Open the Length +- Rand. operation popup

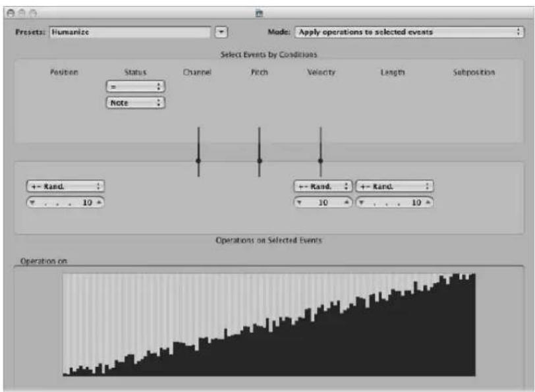pyautogui.click(x=395, y=186)
